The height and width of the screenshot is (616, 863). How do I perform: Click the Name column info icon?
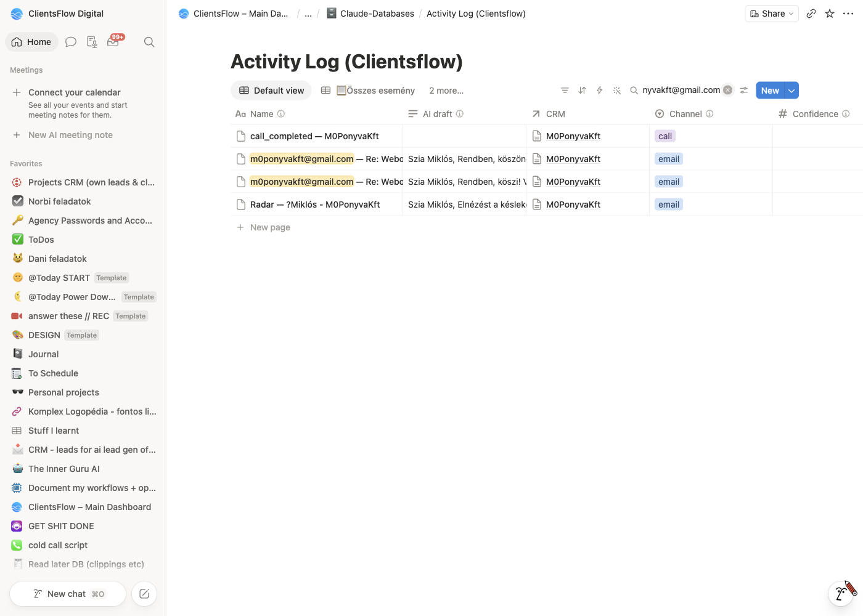click(281, 114)
